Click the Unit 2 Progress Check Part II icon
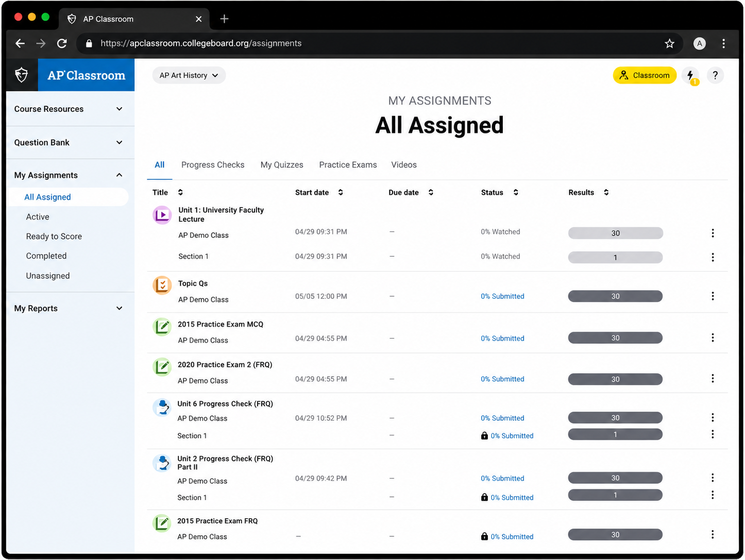 coord(162,463)
